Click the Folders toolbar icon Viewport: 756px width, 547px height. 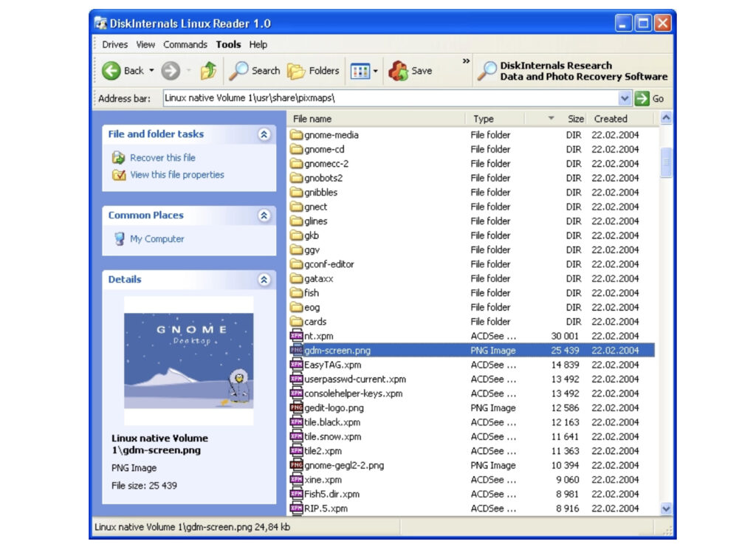pyautogui.click(x=295, y=70)
